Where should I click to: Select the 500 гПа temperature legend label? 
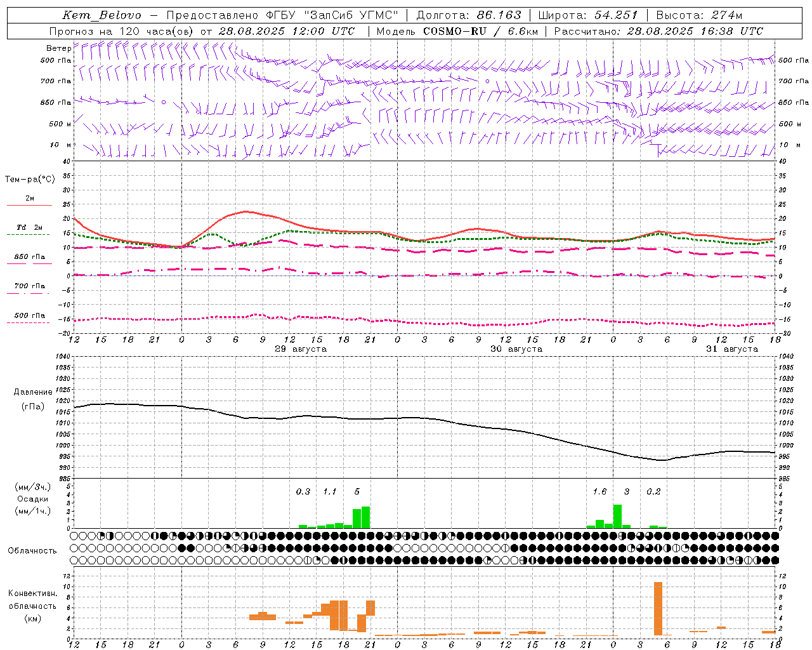click(x=30, y=315)
